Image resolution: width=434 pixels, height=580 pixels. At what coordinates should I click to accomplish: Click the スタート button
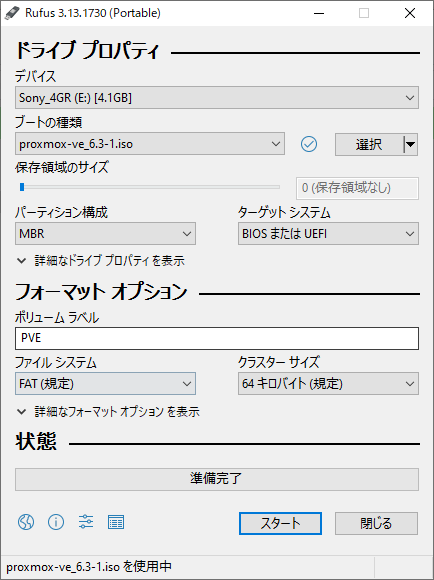pos(280,523)
